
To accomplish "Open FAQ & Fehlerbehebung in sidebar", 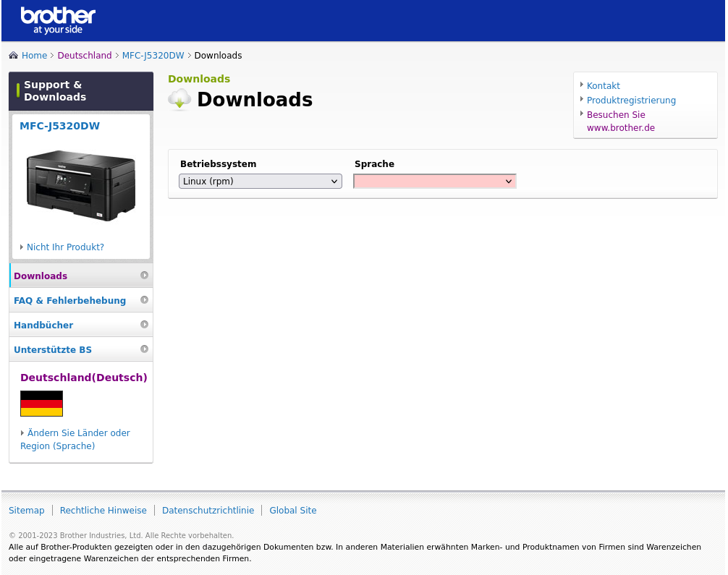I will (81, 300).
